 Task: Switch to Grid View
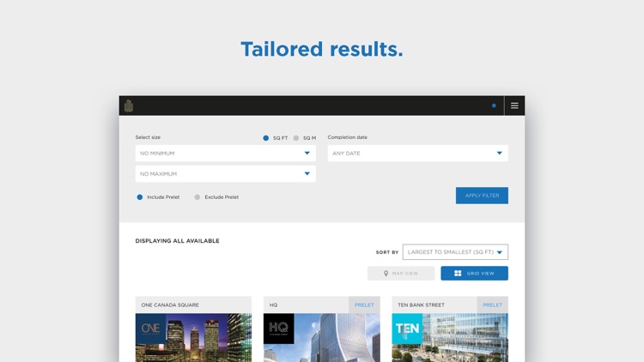[474, 274]
